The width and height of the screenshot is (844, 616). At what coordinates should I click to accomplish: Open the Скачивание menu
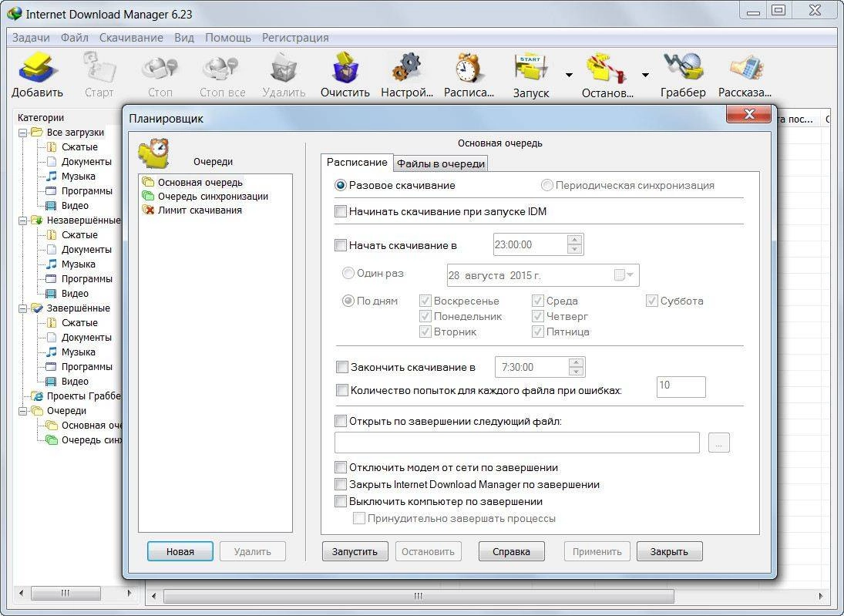click(x=131, y=38)
